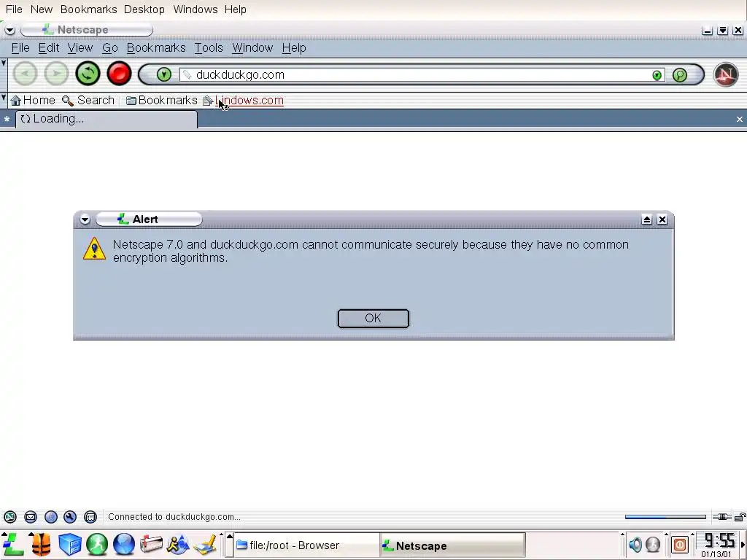Launch Click-N-Run green runner icon
747x560 pixels.
pos(97,544)
